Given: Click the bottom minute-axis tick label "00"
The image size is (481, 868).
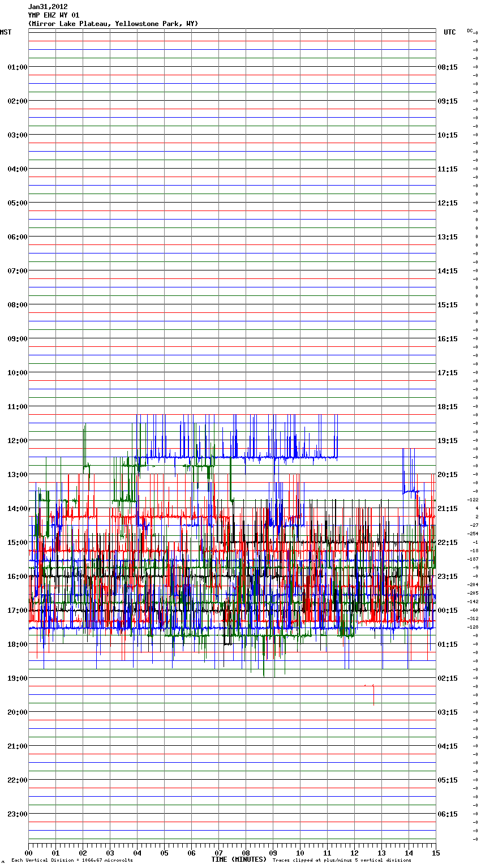Looking at the screenshot, I should 28,853.
